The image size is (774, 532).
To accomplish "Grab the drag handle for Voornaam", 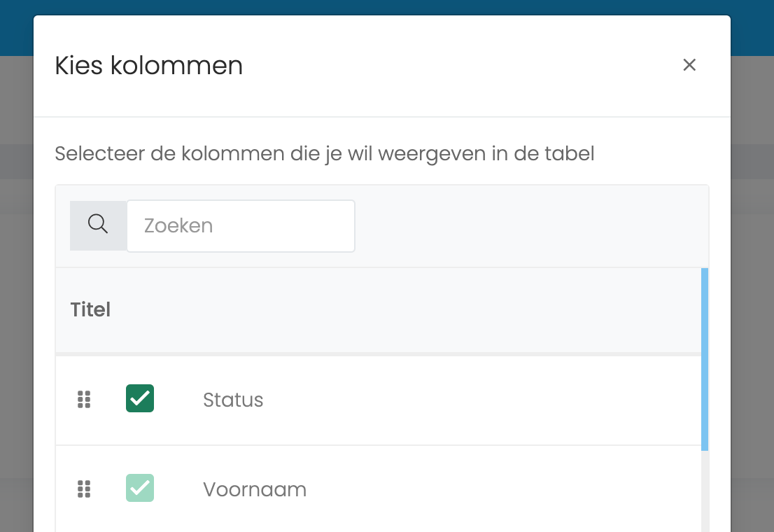I will (84, 489).
